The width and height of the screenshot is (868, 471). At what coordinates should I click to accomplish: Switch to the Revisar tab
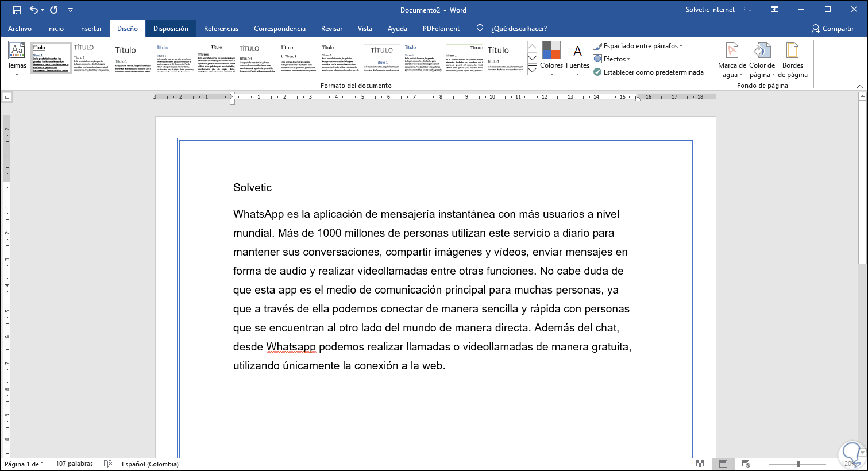click(x=331, y=29)
